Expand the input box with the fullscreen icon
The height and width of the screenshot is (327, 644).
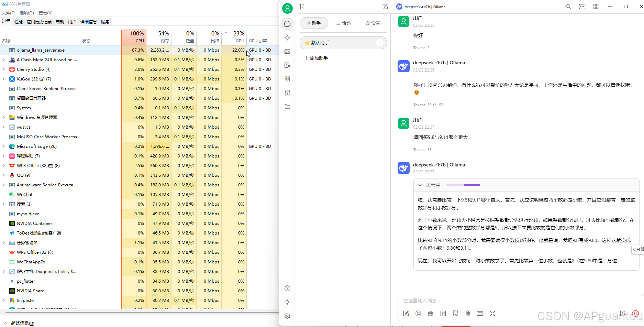click(492, 313)
